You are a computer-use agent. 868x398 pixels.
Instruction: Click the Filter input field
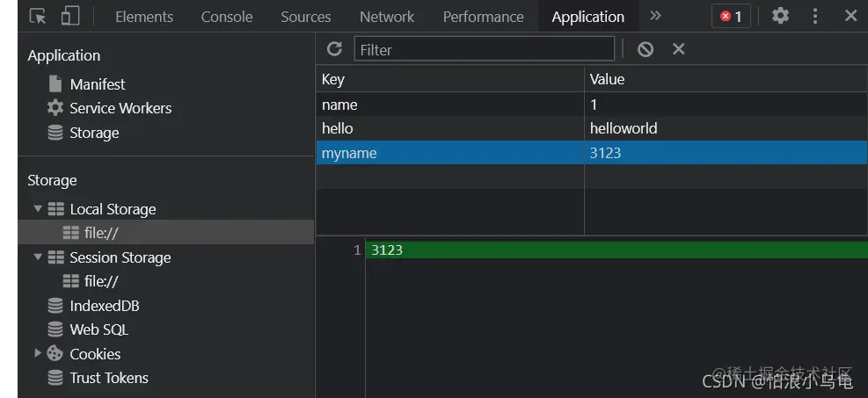pyautogui.click(x=484, y=49)
